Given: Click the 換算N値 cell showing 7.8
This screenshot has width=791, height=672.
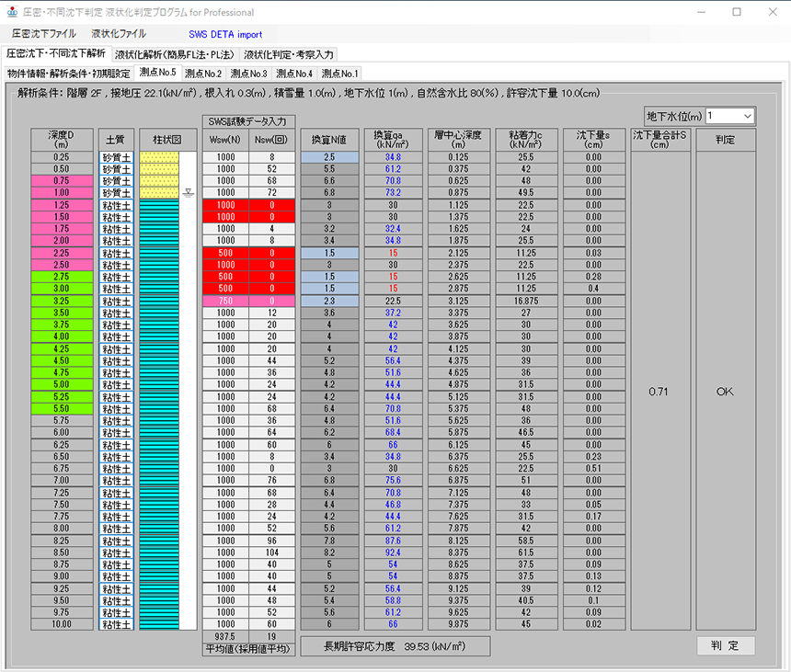Looking at the screenshot, I should 329,541.
